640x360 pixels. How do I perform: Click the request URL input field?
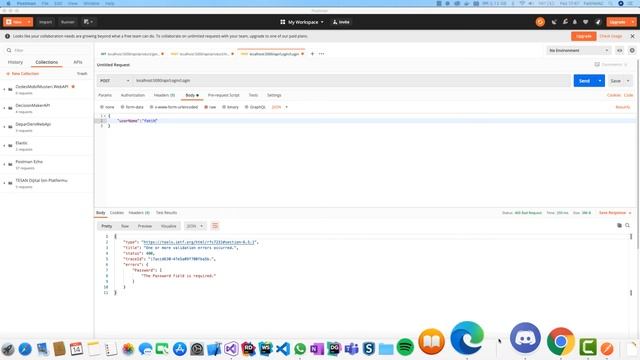point(352,81)
